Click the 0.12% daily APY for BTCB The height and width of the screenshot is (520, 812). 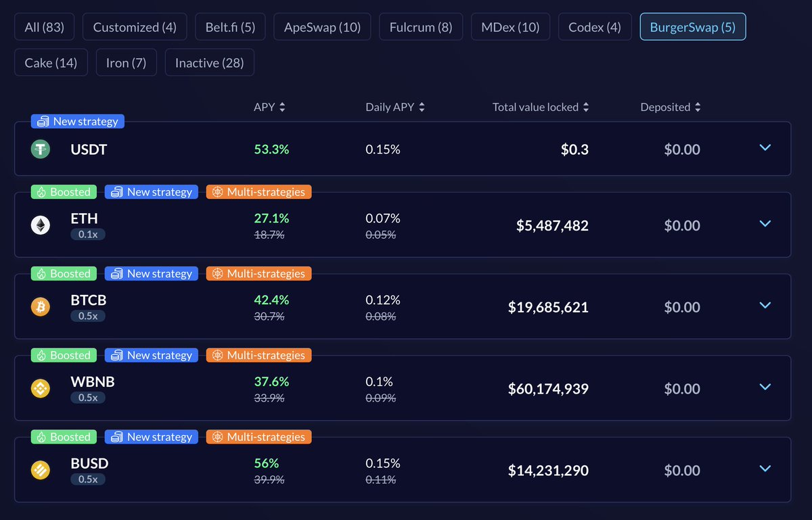point(383,300)
